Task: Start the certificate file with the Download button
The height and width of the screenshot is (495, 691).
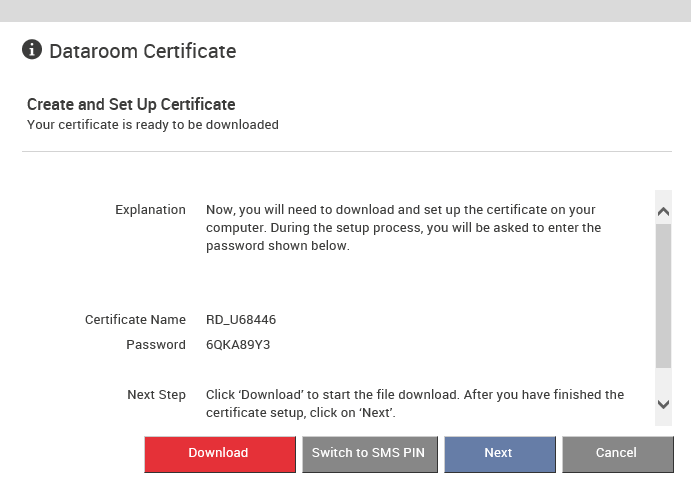Action: point(220,454)
